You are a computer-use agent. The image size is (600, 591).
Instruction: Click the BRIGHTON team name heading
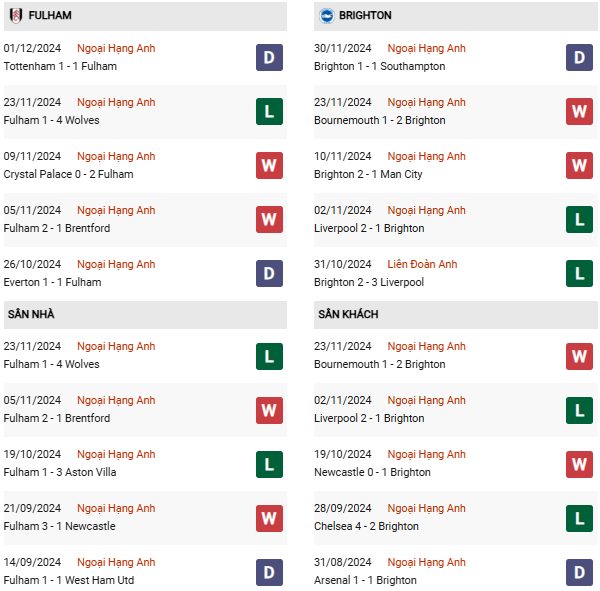(x=365, y=16)
